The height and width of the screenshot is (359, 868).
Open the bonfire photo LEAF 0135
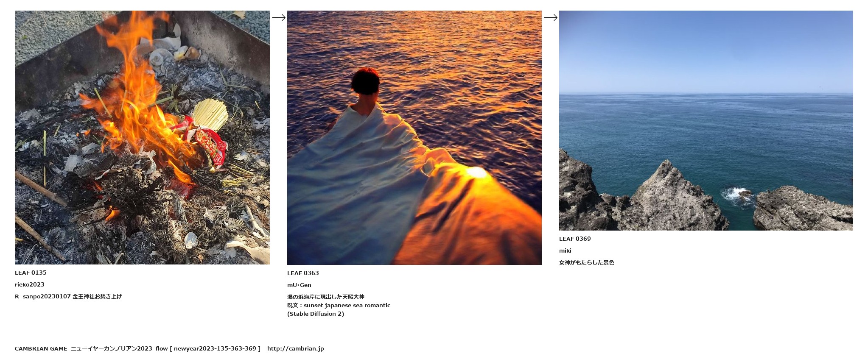pyautogui.click(x=142, y=137)
